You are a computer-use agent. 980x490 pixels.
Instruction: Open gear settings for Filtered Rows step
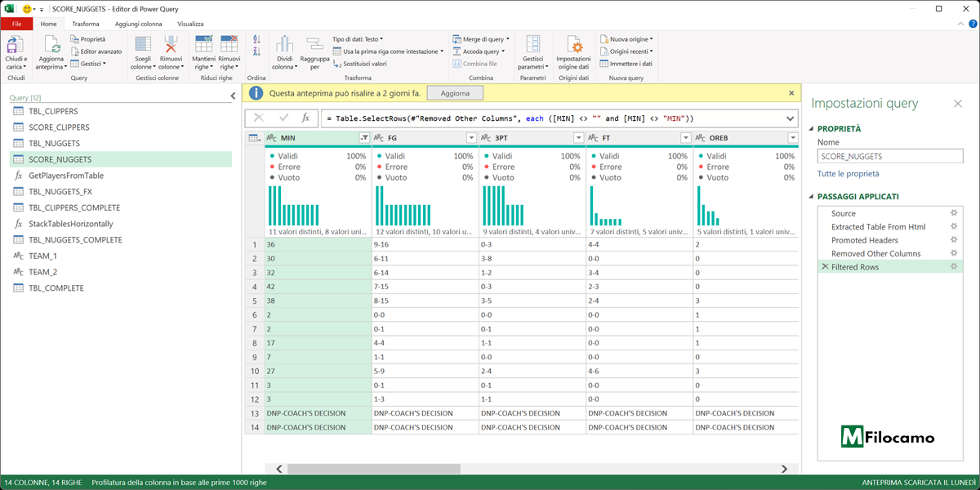953,267
